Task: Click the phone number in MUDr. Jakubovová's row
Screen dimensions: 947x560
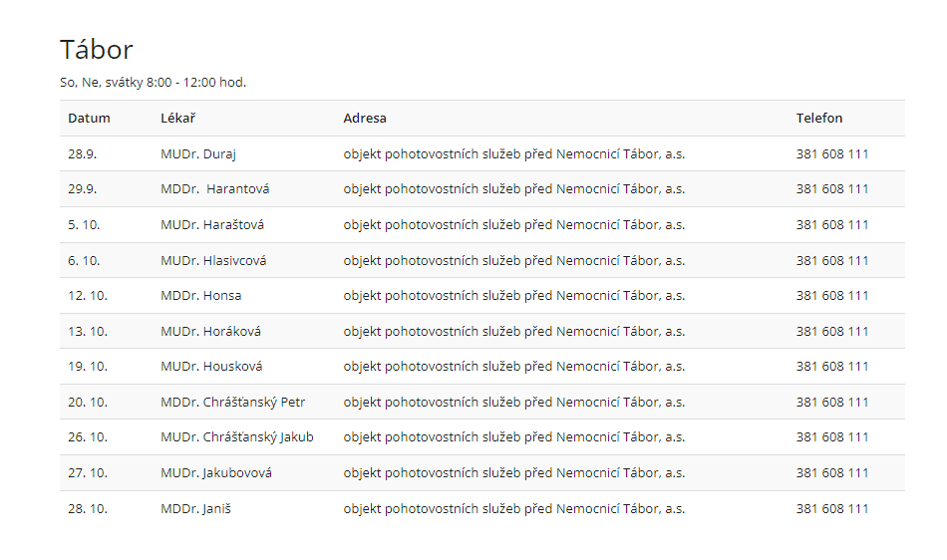Action: pos(831,473)
